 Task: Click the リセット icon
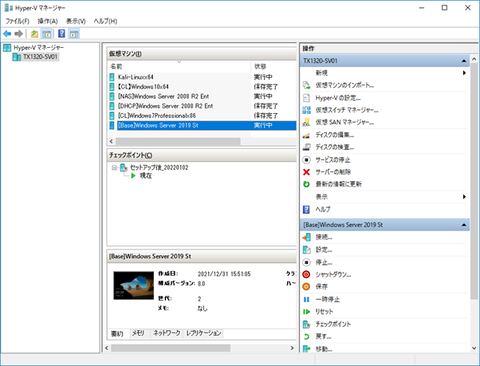coord(306,312)
